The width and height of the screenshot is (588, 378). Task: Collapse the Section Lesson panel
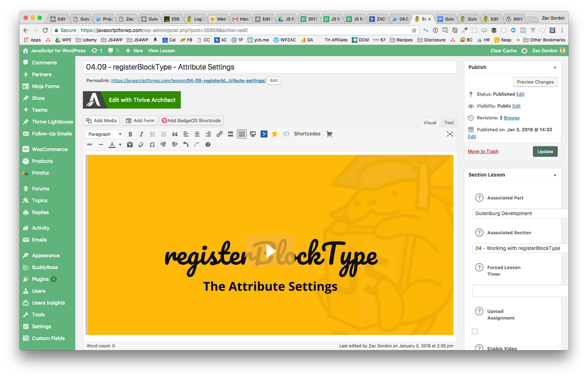[x=555, y=175]
